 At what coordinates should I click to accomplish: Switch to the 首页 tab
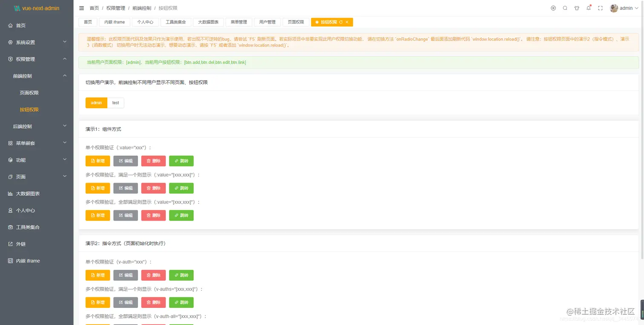click(88, 22)
